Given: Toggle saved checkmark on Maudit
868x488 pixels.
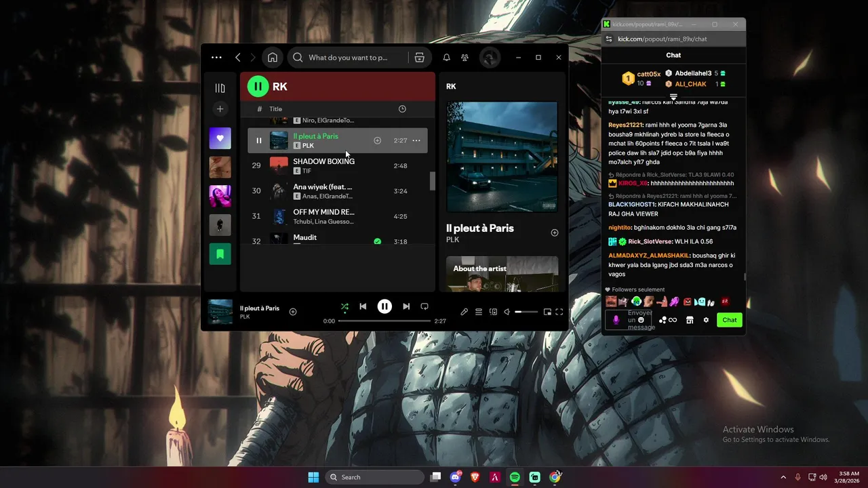Looking at the screenshot, I should click(x=377, y=241).
